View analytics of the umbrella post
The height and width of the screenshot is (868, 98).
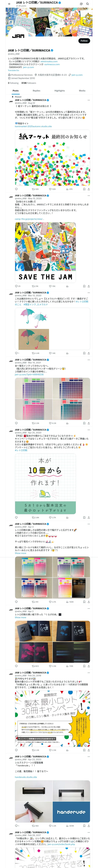(67, 353)
